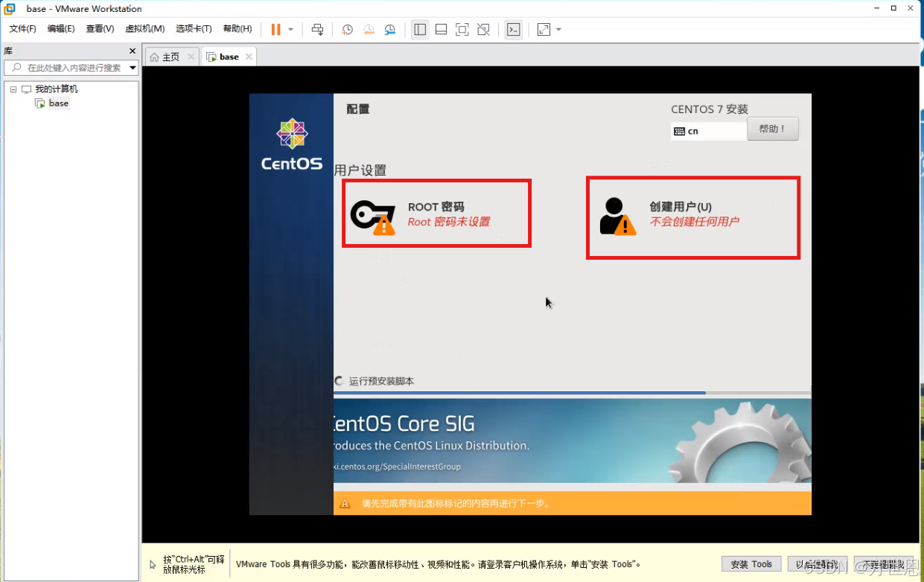
Task: Open the library search dropdown arrow
Action: [x=133, y=68]
